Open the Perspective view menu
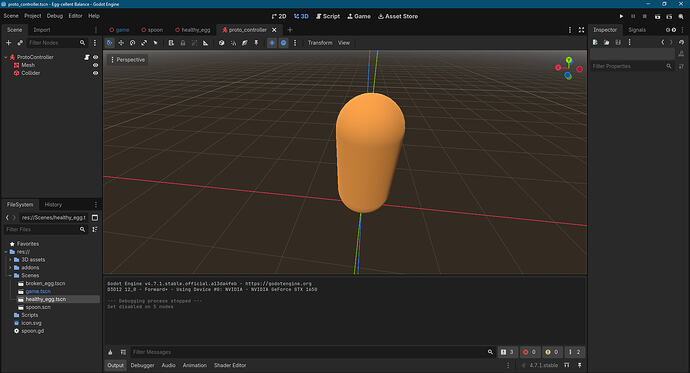The image size is (690, 373). (x=128, y=60)
